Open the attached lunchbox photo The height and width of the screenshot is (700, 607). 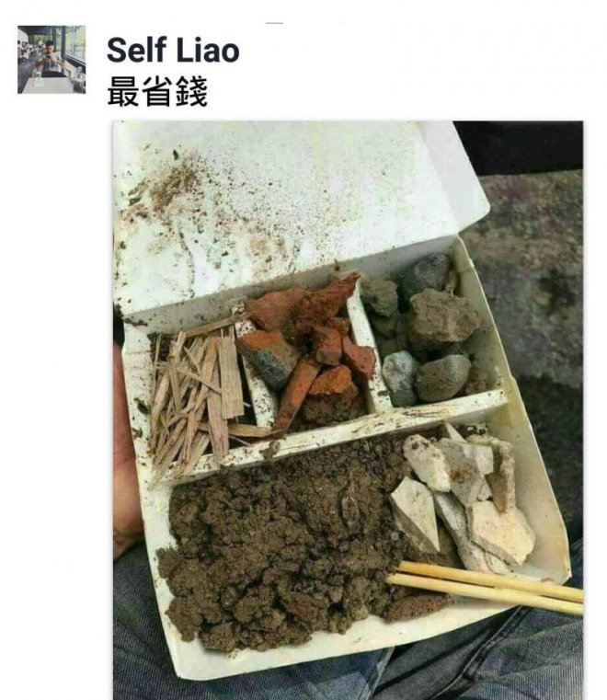(348, 410)
